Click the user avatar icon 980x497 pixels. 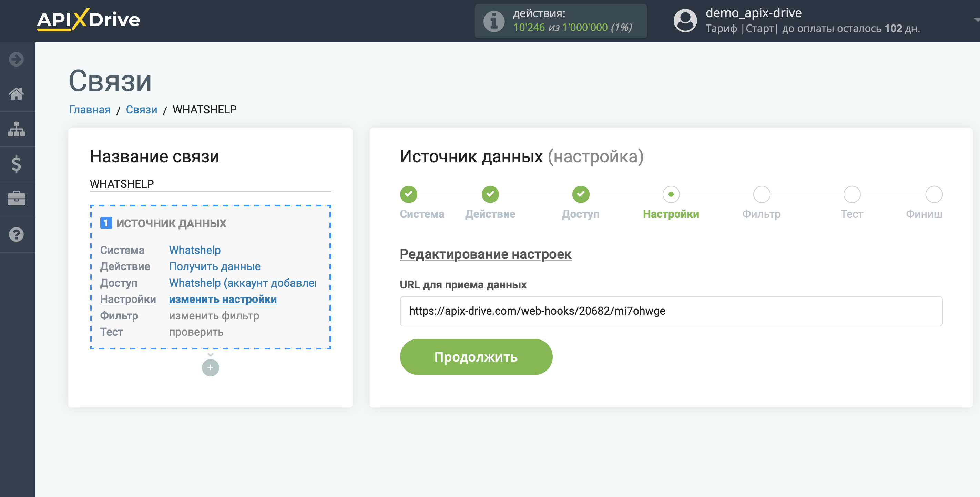[x=685, y=21]
